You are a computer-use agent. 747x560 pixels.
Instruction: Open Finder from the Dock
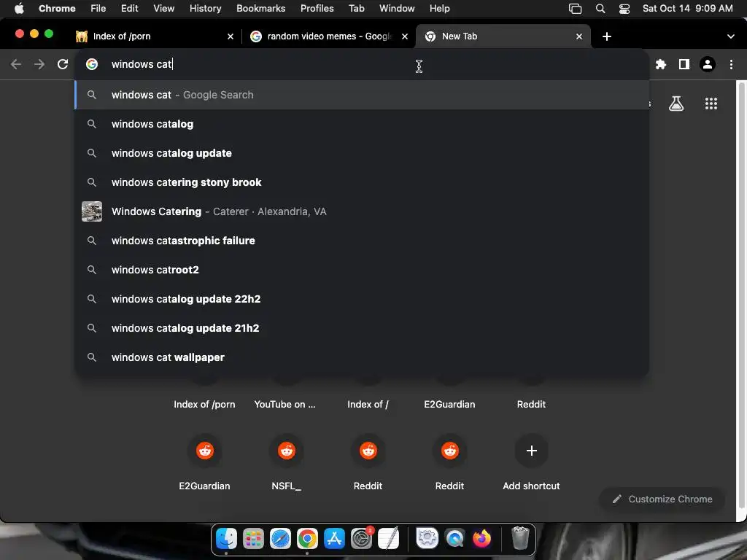[x=226, y=539]
